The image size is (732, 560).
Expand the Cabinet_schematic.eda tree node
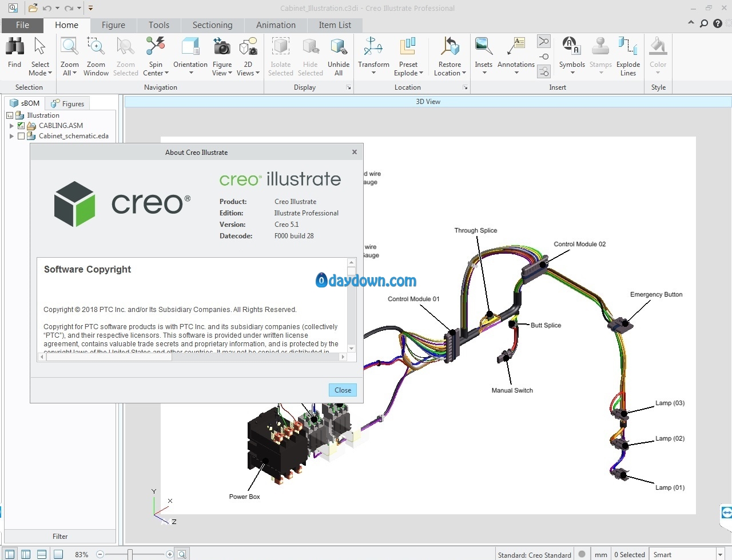pyautogui.click(x=11, y=136)
